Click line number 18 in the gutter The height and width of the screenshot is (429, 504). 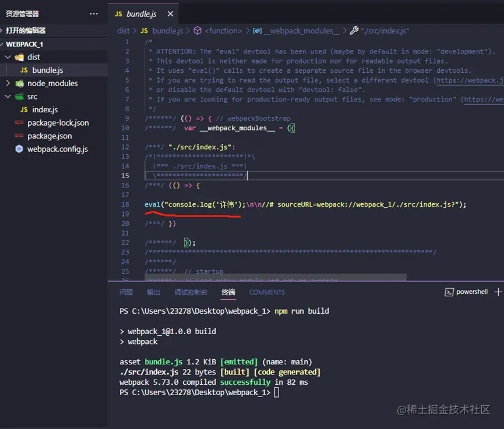coord(125,204)
